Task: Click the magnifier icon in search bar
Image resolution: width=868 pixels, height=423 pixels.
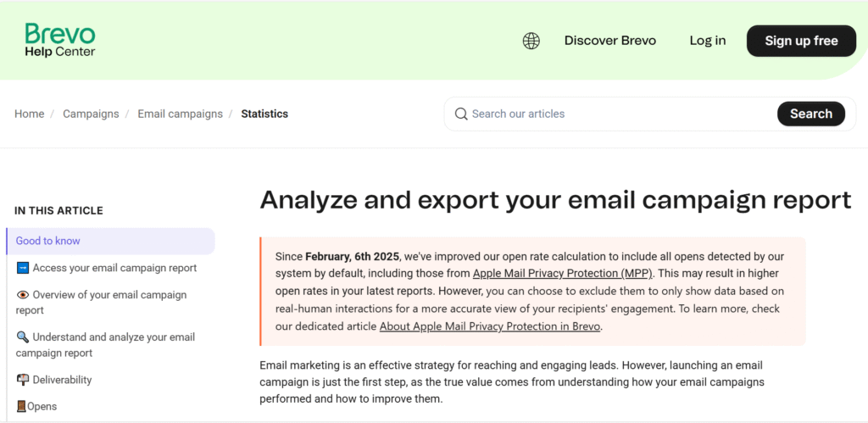Action: tap(461, 114)
